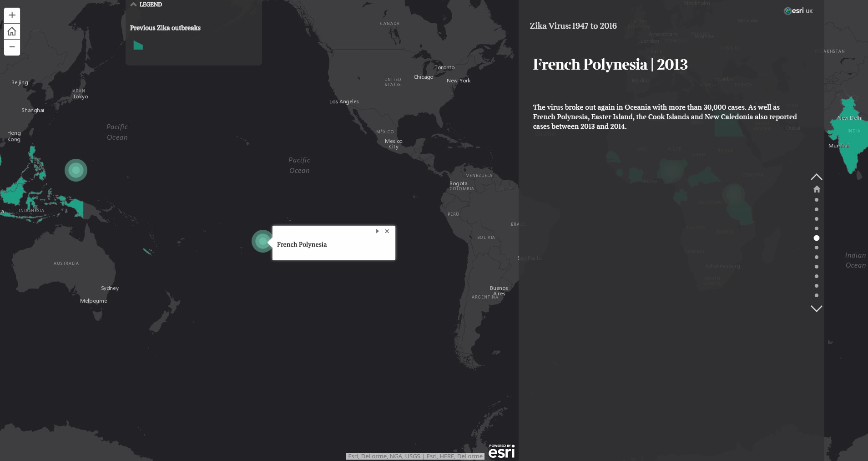Click the Mumbai city label
The height and width of the screenshot is (461, 868).
pos(838,146)
